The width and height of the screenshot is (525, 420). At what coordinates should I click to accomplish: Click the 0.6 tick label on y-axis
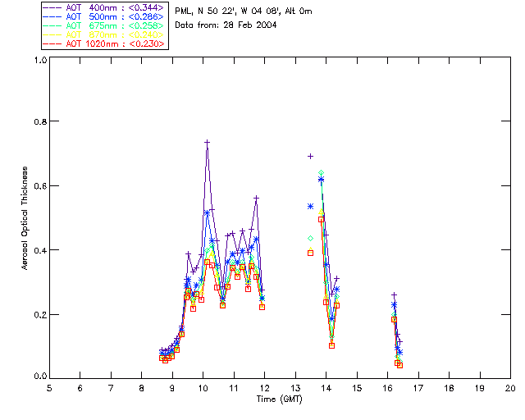point(39,186)
